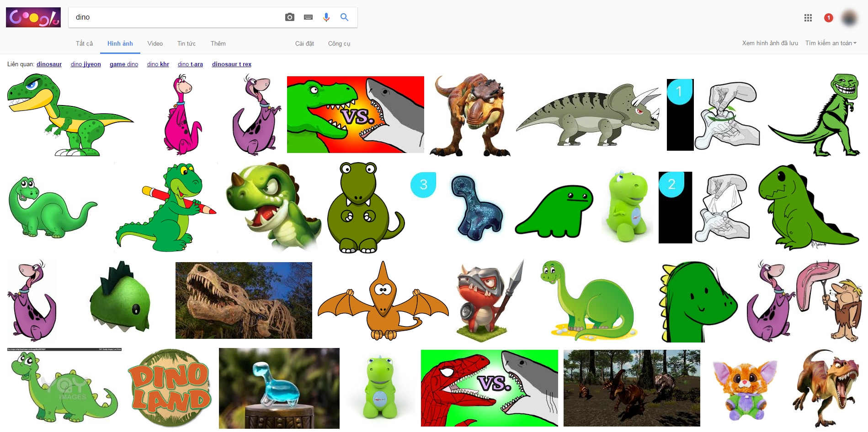Click Xem hình ảnh đã lưu link

[770, 43]
